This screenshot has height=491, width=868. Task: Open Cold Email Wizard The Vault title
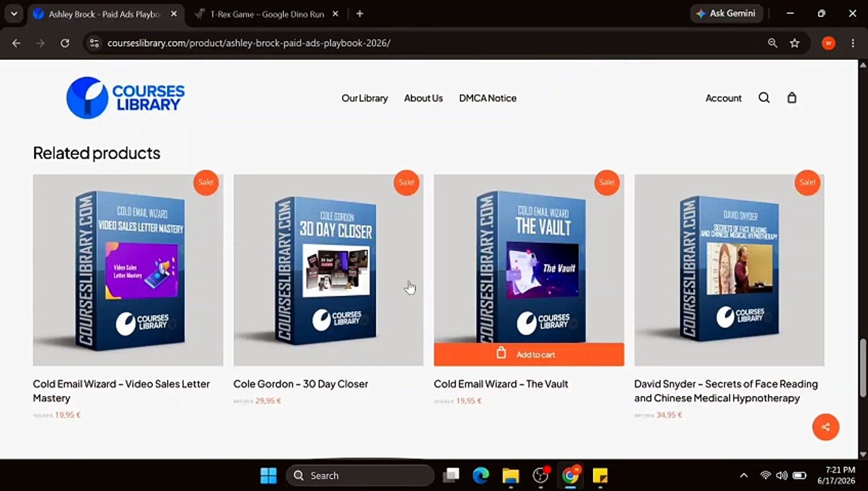point(501,384)
